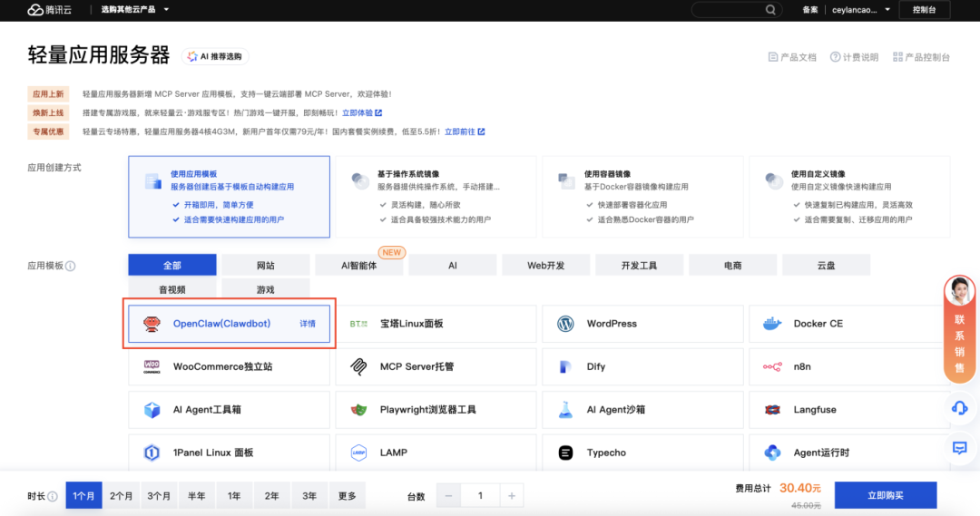Click the LAMP logo icon
Image resolution: width=980 pixels, height=516 pixels.
358,453
